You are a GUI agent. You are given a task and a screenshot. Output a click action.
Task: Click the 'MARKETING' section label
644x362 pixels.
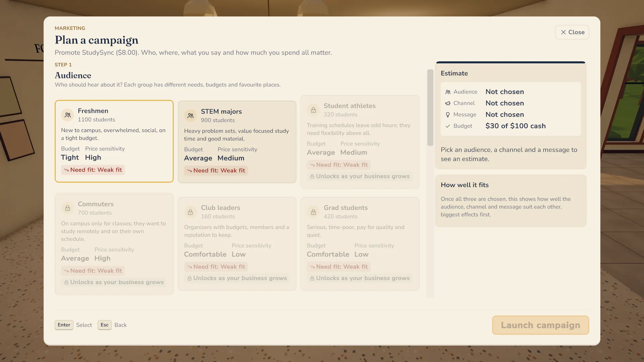tap(70, 28)
